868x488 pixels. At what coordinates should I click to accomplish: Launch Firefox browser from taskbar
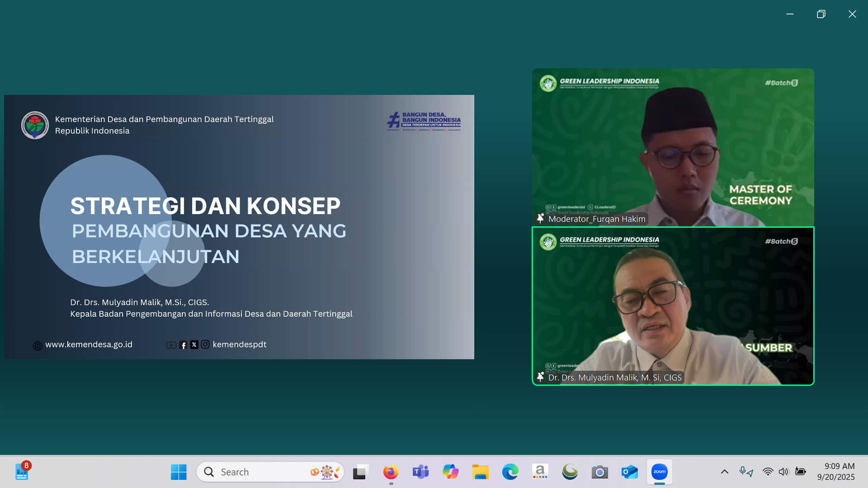[391, 472]
